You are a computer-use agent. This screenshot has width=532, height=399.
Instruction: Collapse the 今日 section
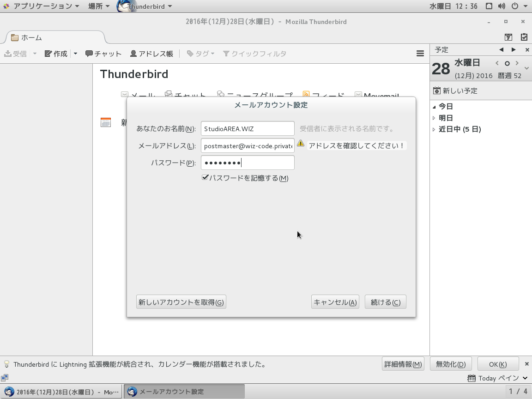(434, 107)
